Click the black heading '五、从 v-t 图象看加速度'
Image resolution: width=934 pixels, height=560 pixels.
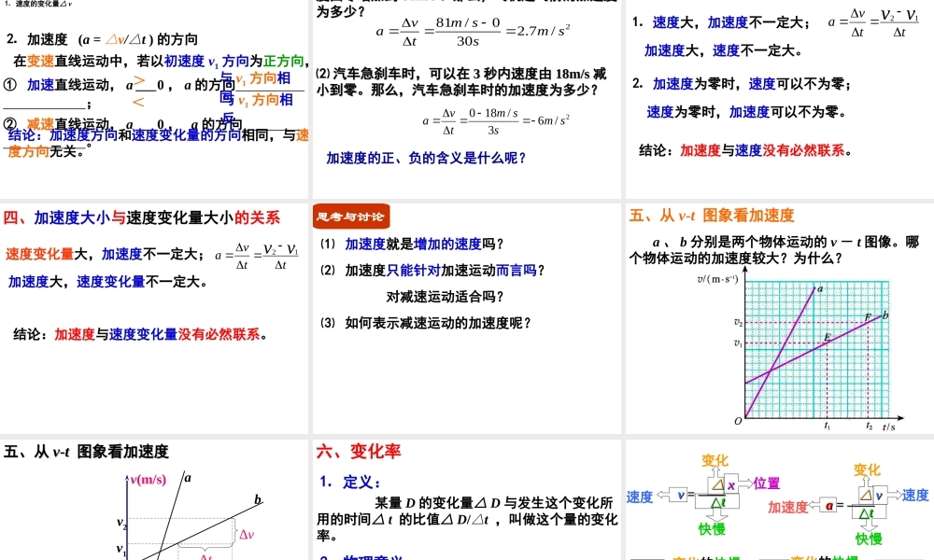[86, 452]
